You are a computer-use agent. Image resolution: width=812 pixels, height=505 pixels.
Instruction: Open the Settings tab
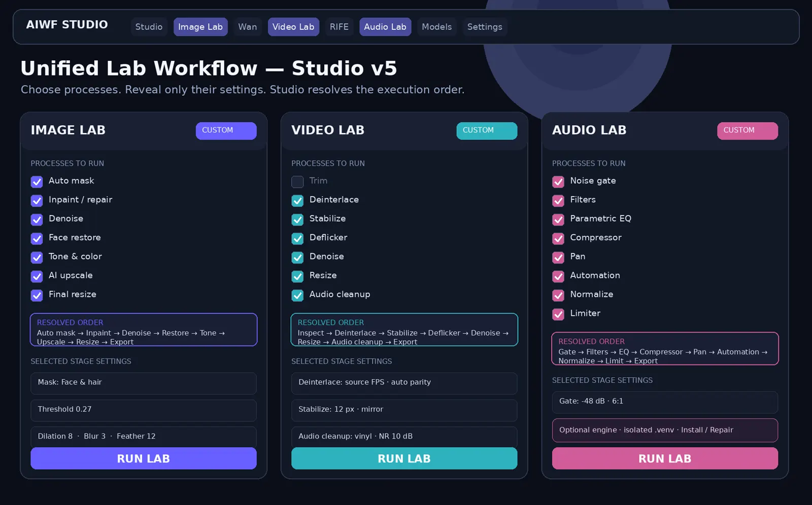tap(485, 27)
